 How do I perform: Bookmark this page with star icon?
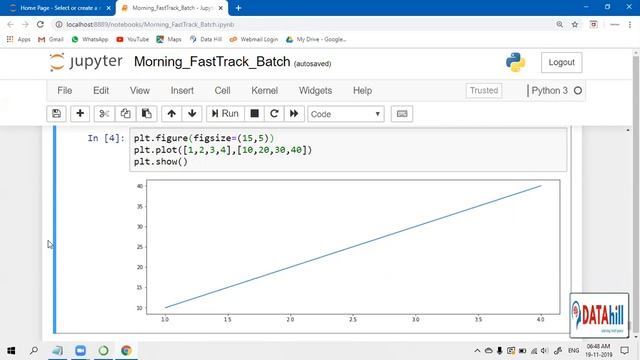[x=575, y=24]
